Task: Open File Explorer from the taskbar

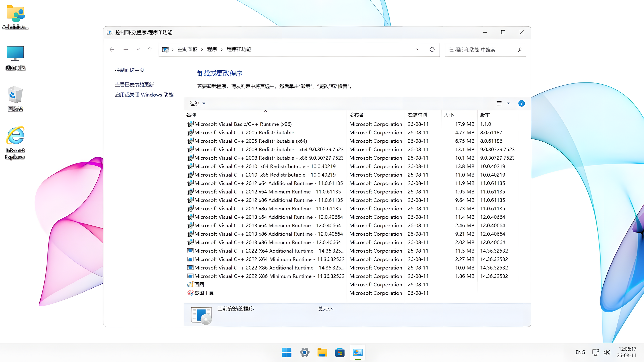Action: point(322,353)
